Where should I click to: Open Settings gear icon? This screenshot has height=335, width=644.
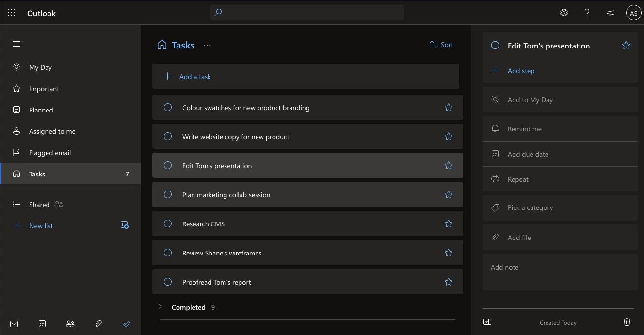point(563,13)
